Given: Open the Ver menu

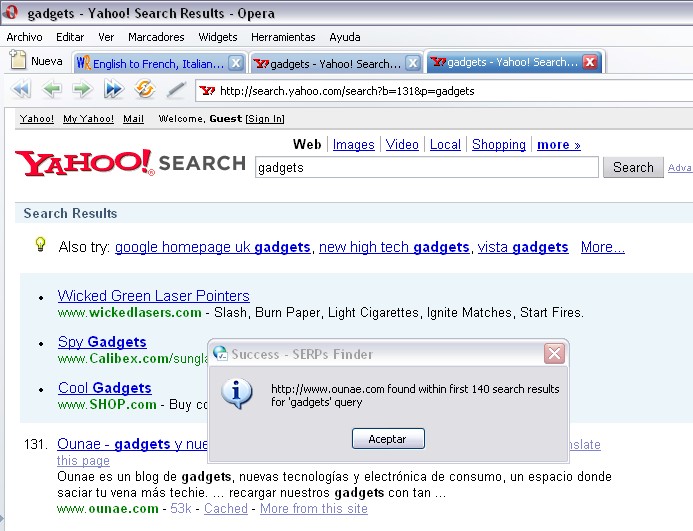Looking at the screenshot, I should 106,37.
